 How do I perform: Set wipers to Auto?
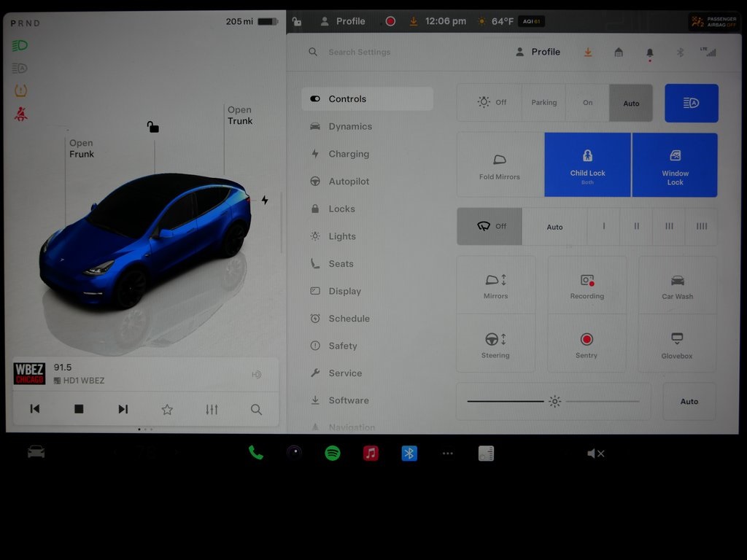(x=554, y=227)
